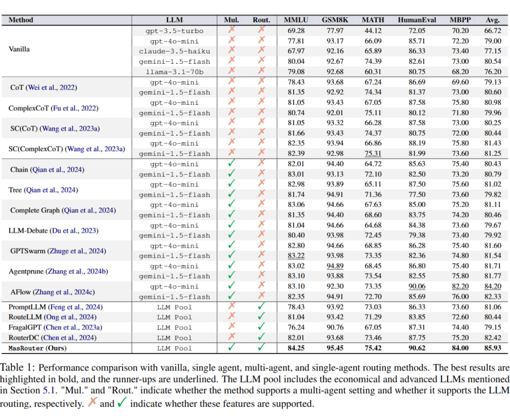Image resolution: width=510 pixels, height=420 pixels.
Task: Click the Rout. checkmark in the FragalGPT row
Action: coord(262,326)
